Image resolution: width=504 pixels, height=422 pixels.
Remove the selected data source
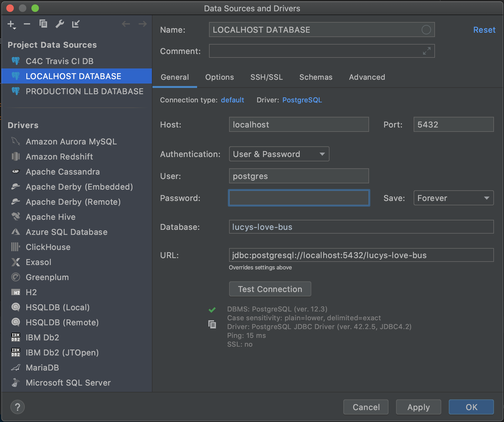[27, 24]
